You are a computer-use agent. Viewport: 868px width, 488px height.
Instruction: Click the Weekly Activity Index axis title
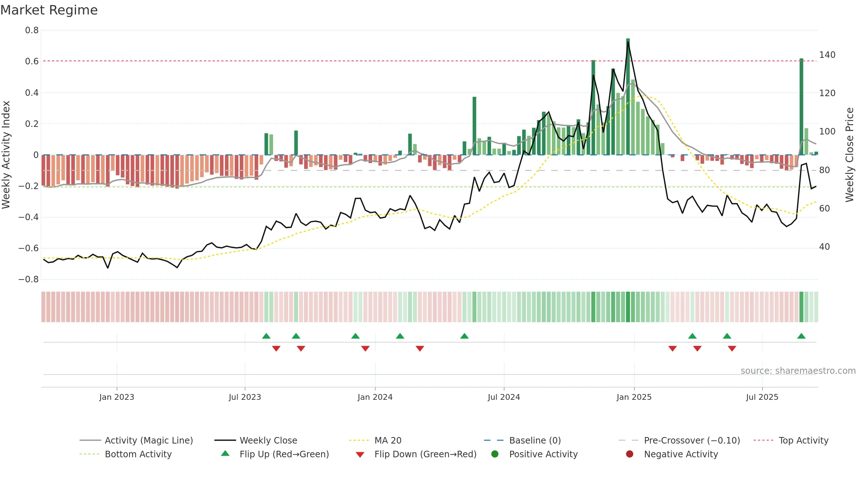click(x=6, y=155)
